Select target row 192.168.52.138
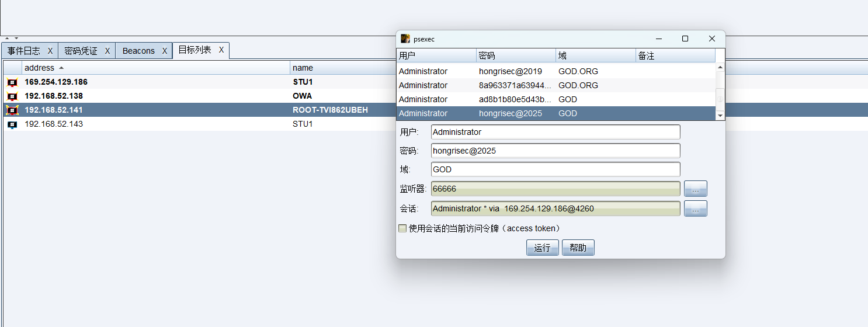Image resolution: width=868 pixels, height=327 pixels. [x=199, y=96]
